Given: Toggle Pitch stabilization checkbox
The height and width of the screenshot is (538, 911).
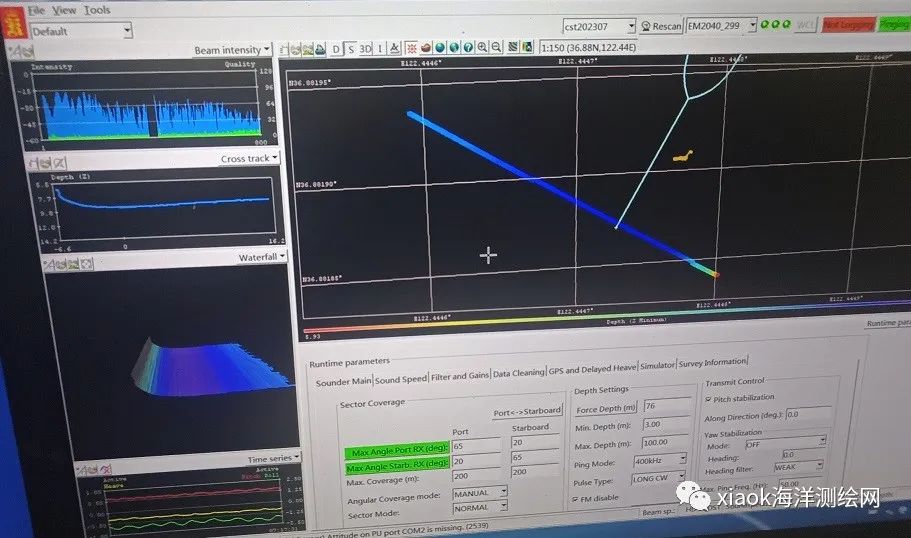Looking at the screenshot, I should 710,397.
